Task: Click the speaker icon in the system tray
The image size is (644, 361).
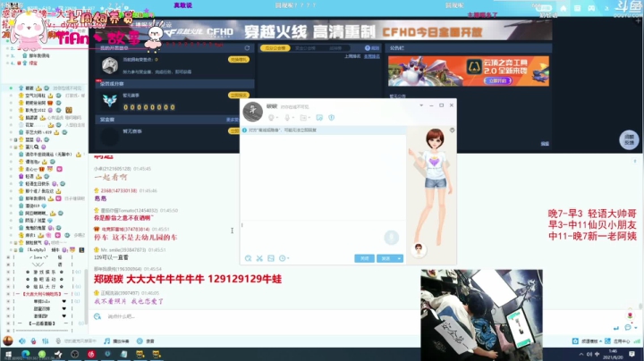Action: click(x=589, y=355)
